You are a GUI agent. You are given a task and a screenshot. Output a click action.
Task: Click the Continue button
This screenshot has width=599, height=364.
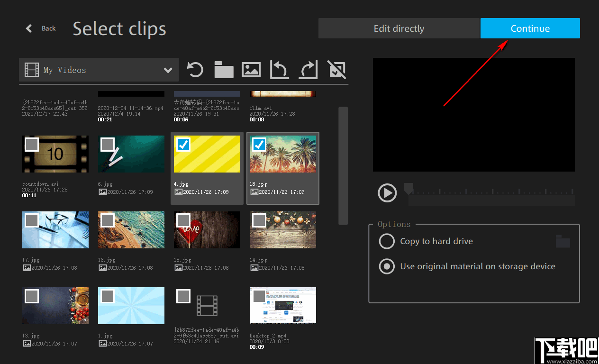point(530,28)
